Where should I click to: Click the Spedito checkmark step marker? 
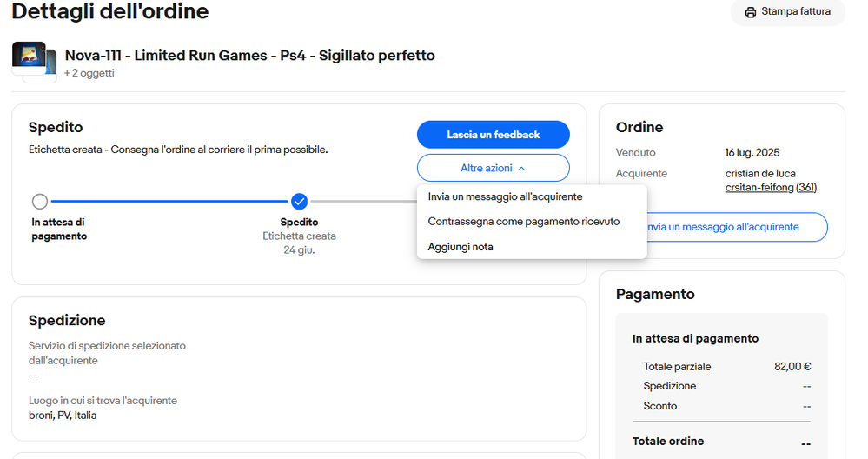(299, 201)
